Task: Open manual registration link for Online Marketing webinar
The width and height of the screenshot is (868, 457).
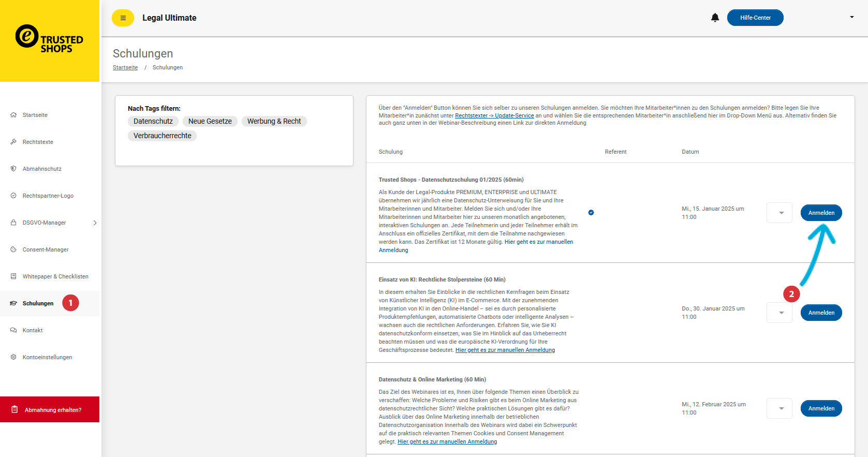Action: (x=447, y=441)
